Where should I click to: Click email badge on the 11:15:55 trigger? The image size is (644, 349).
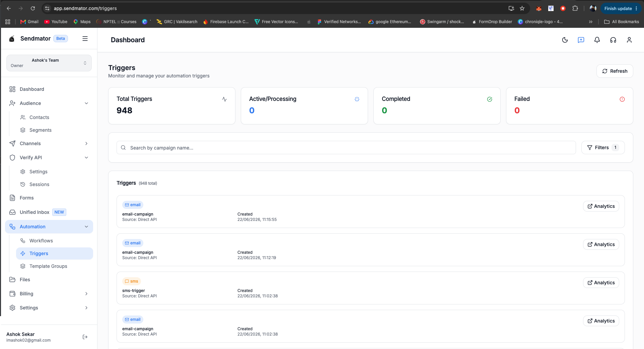tap(133, 205)
